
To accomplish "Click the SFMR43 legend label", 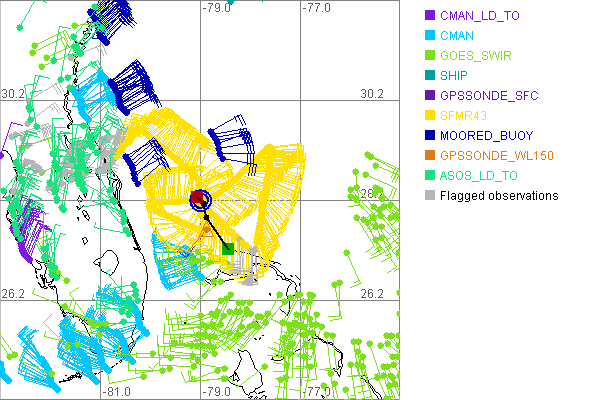I will (467, 115).
